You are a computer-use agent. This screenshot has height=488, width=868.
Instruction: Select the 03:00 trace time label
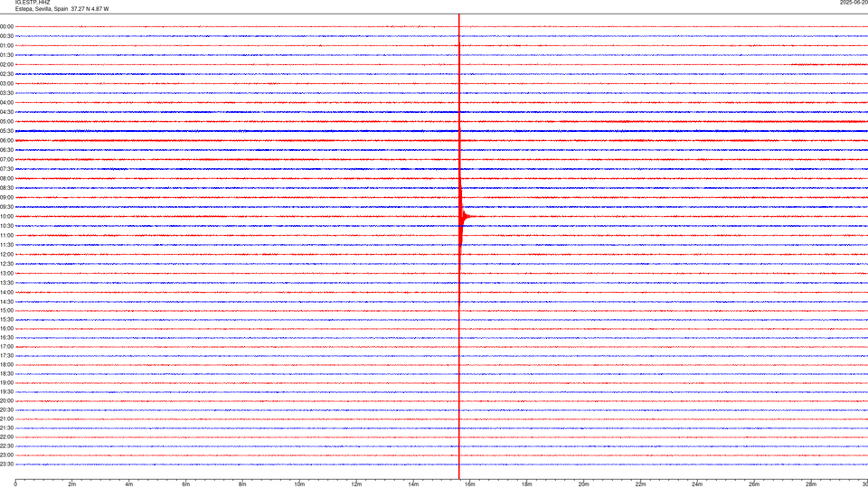point(6,83)
